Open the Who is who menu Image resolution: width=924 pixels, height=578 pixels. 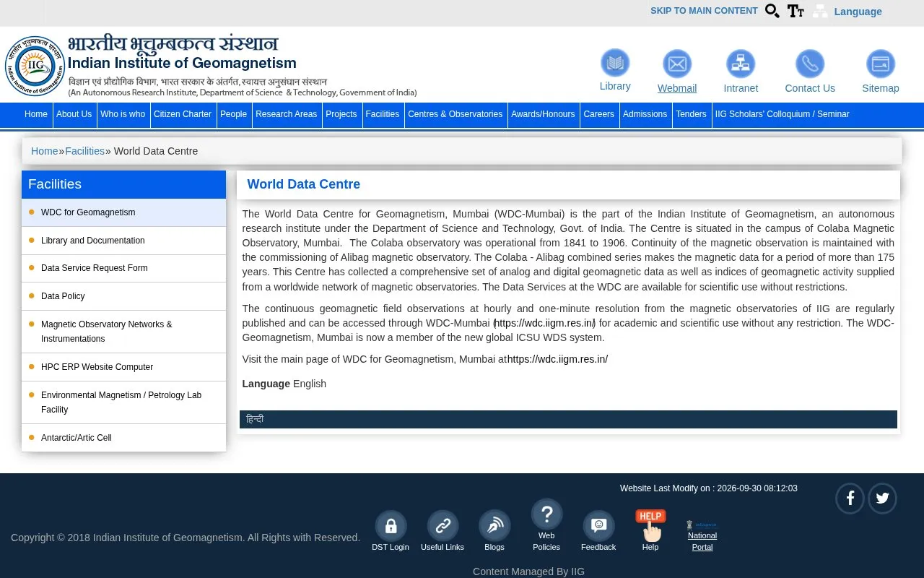[123, 114]
